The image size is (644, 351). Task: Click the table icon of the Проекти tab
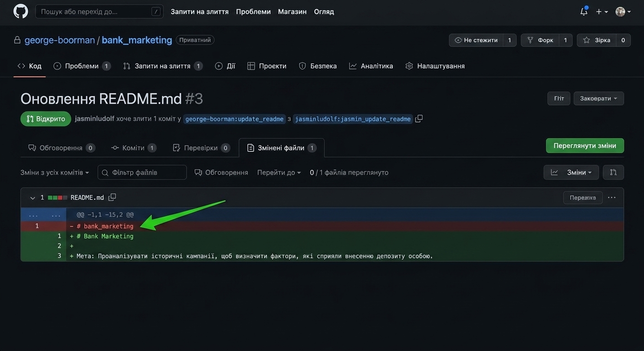251,66
